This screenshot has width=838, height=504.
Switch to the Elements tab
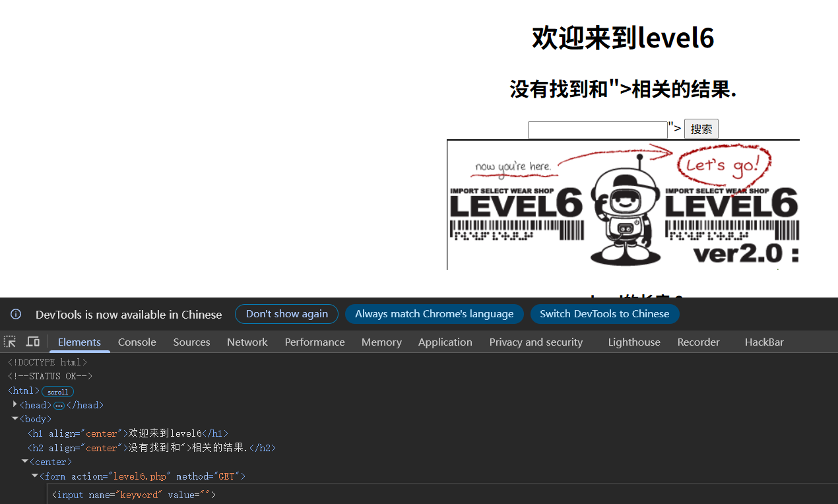click(79, 342)
